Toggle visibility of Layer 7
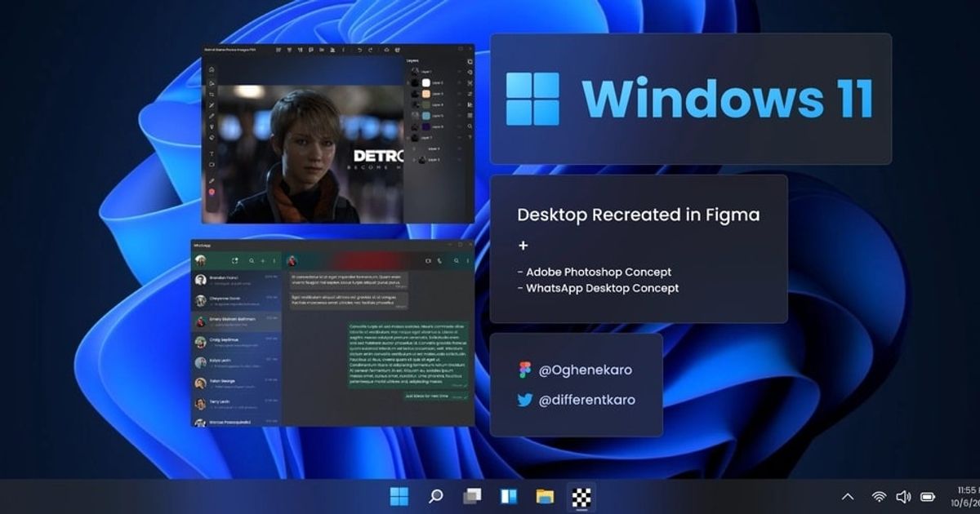 click(x=459, y=137)
